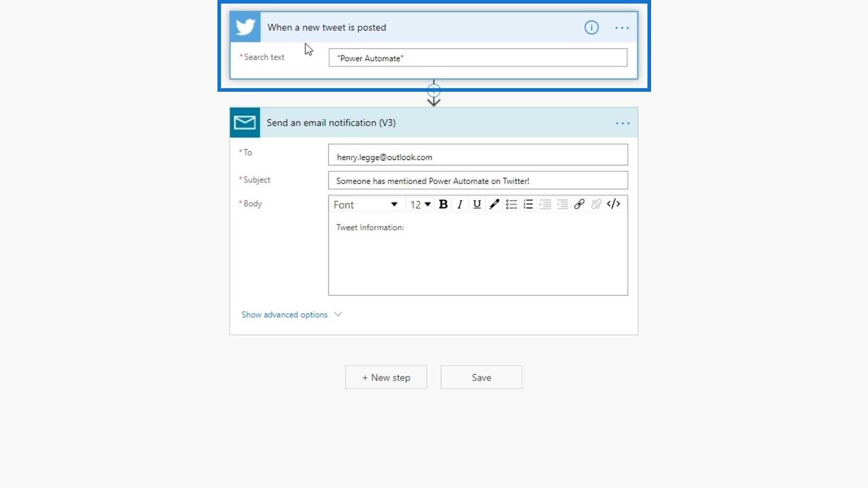The height and width of the screenshot is (488, 868).
Task: Toggle italic formatting in Body
Action: 460,204
